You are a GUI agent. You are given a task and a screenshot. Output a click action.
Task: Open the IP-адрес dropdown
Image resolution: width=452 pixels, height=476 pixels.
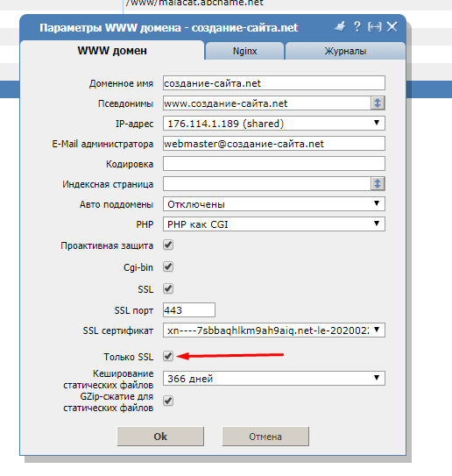coord(274,124)
